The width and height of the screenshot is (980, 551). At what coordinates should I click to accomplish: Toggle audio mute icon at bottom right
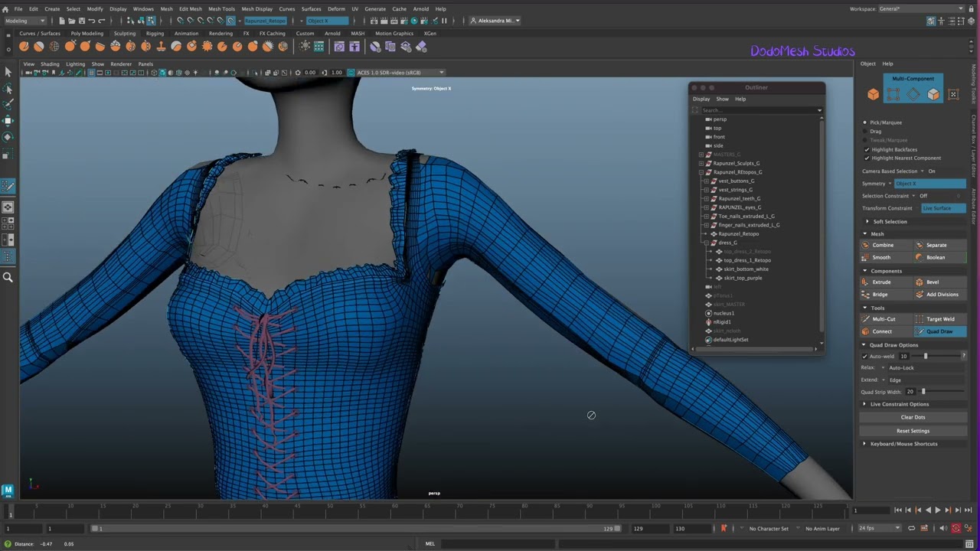click(942, 528)
